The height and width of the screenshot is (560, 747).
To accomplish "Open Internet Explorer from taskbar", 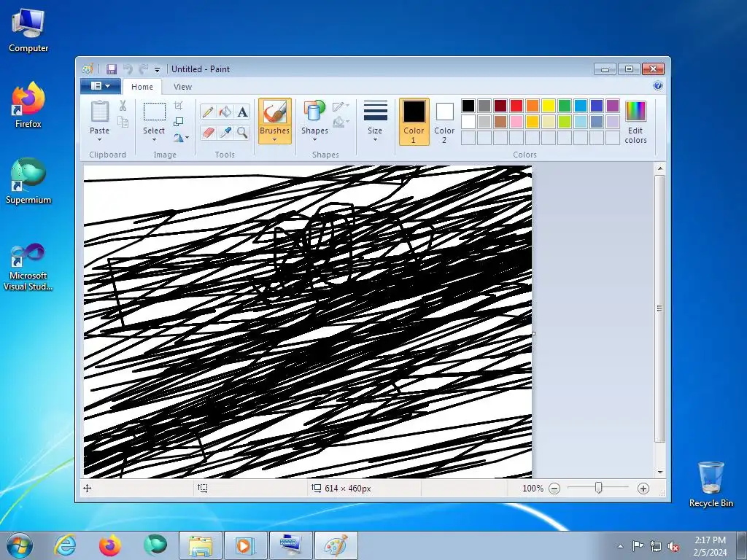I will tap(65, 545).
